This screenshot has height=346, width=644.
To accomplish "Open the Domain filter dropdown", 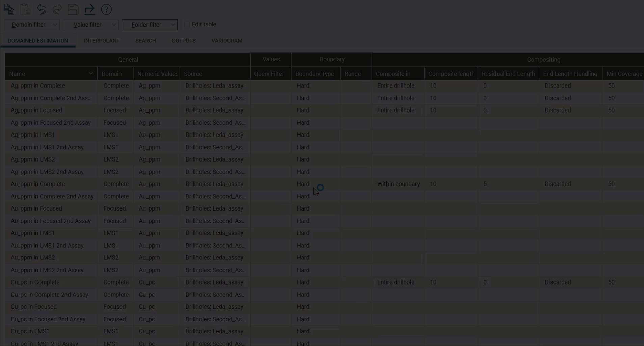I will 32,25.
